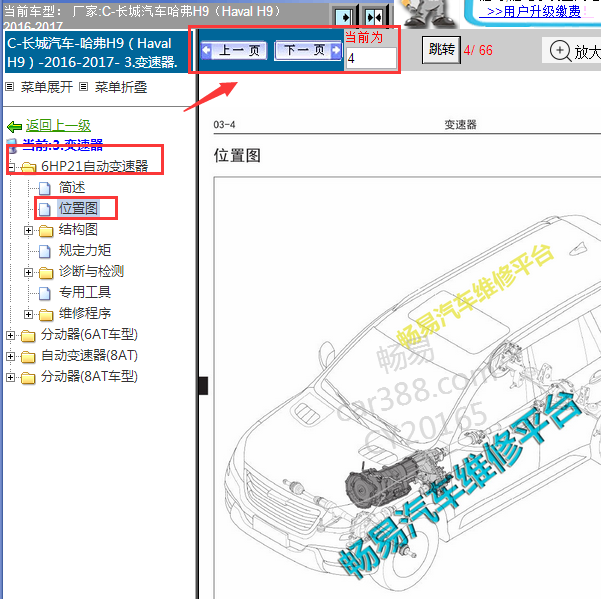Expand the 诊断与检测 folder node
The image size is (601, 599).
pyautogui.click(x=28, y=272)
